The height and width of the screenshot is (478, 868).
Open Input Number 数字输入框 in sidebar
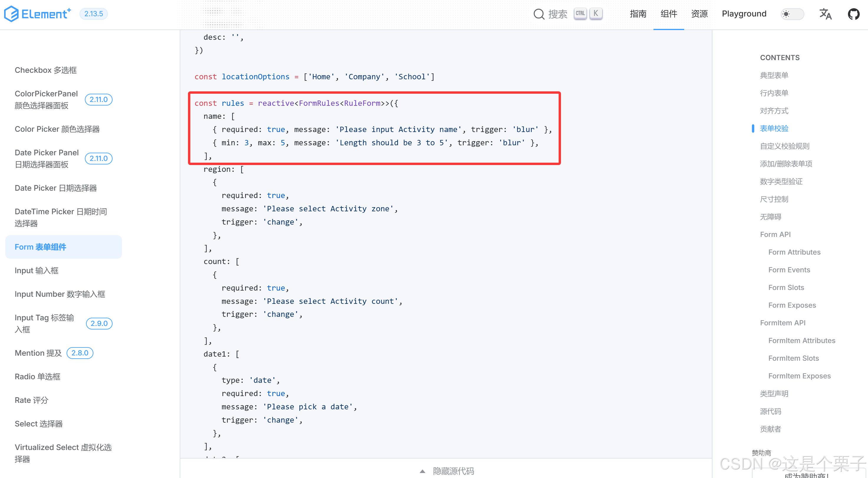click(60, 294)
